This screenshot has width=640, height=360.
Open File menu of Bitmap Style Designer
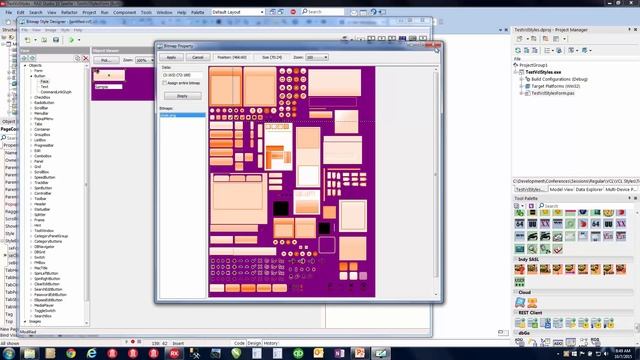[24, 30]
